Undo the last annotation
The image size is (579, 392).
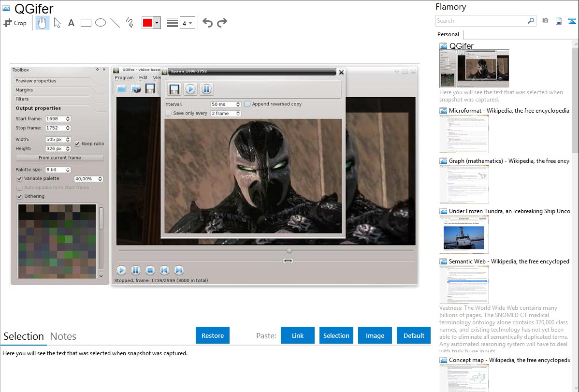click(207, 23)
